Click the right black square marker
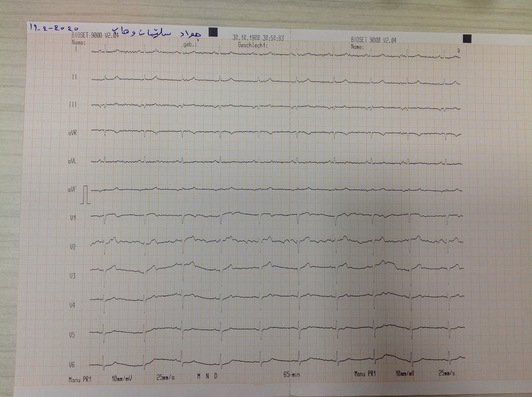532x397 pixels. point(467,39)
